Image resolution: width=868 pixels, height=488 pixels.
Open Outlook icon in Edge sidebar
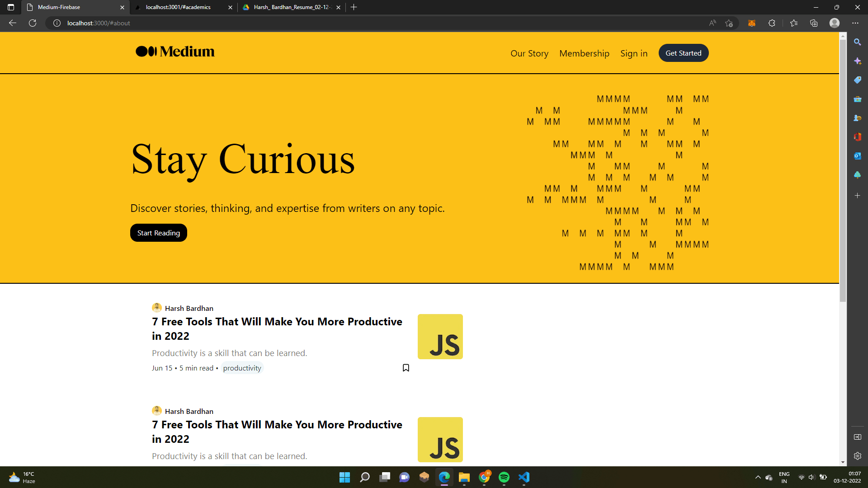point(857,156)
